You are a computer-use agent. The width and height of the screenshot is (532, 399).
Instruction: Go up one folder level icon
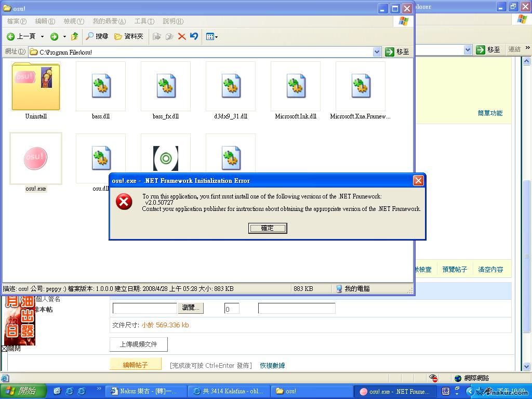[x=75, y=36]
